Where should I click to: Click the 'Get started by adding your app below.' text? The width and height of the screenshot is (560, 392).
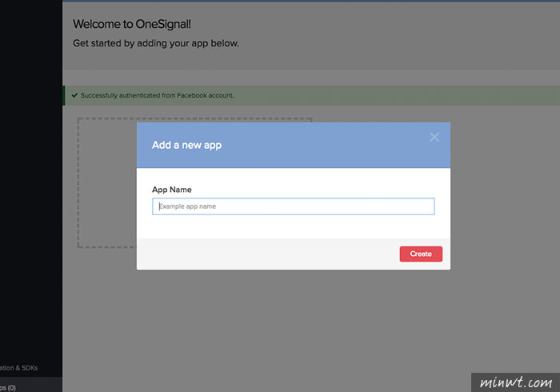pos(156,43)
